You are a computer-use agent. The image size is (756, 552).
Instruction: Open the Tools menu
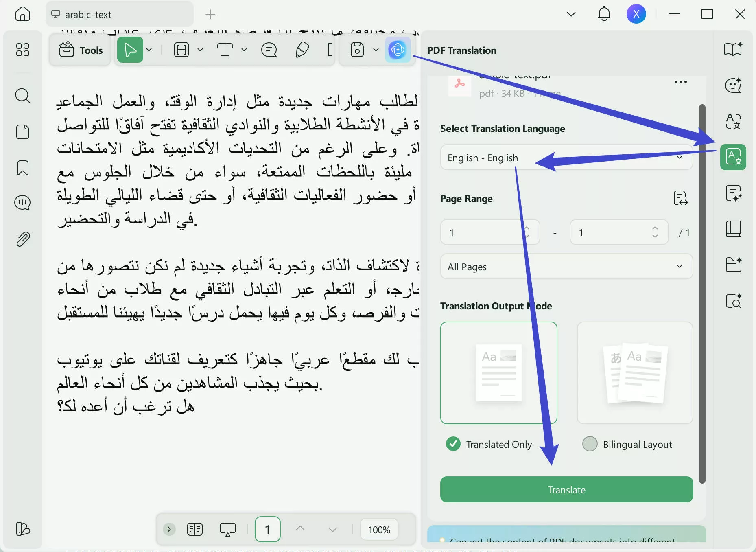coord(80,50)
